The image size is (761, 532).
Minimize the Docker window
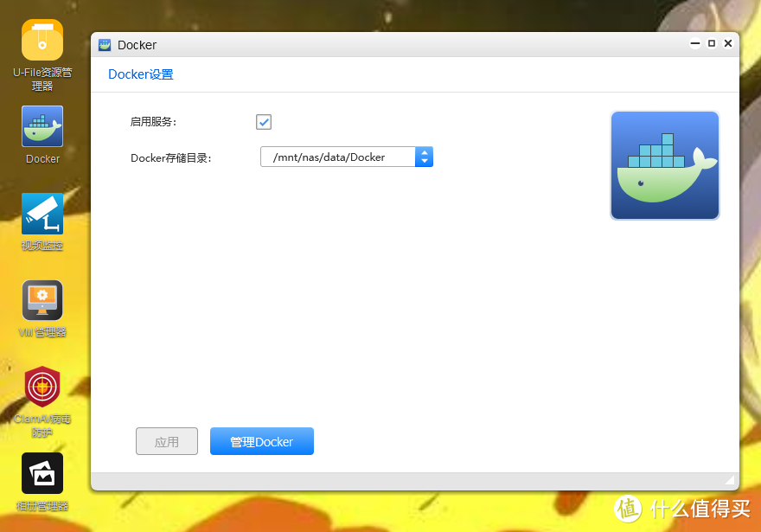[x=694, y=43]
